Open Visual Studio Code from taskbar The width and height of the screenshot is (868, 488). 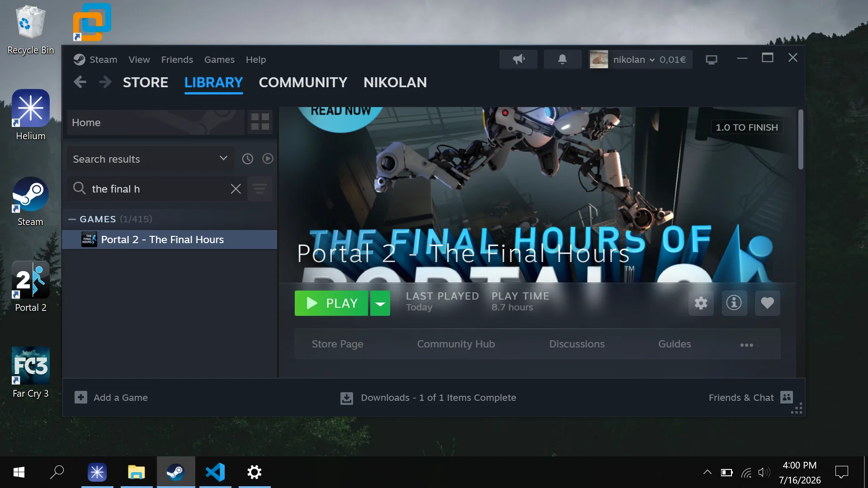point(215,472)
